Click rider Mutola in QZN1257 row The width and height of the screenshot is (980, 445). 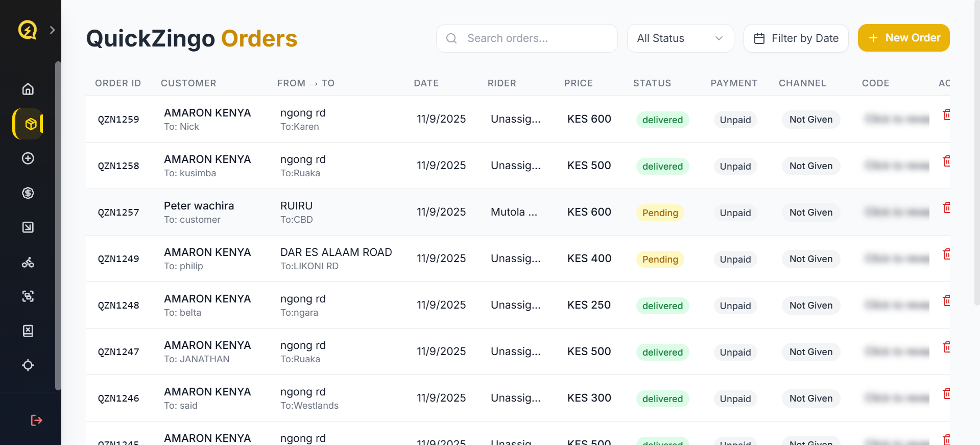click(514, 212)
